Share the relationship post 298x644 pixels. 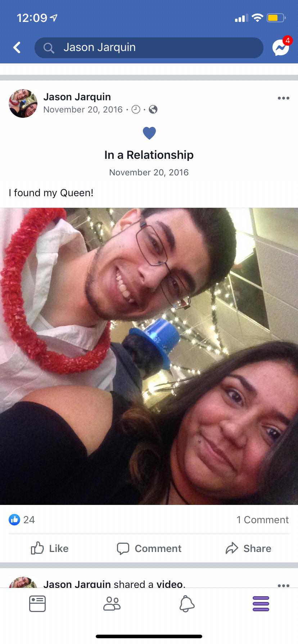(248, 548)
